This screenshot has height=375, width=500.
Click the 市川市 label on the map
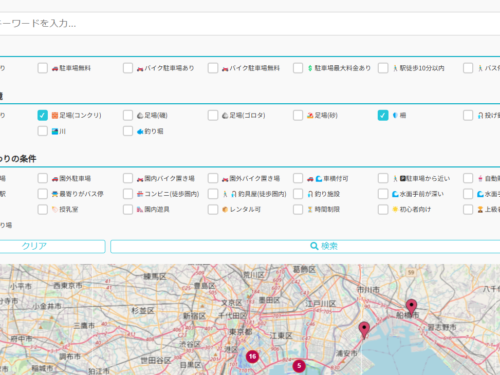pyautogui.click(x=368, y=290)
